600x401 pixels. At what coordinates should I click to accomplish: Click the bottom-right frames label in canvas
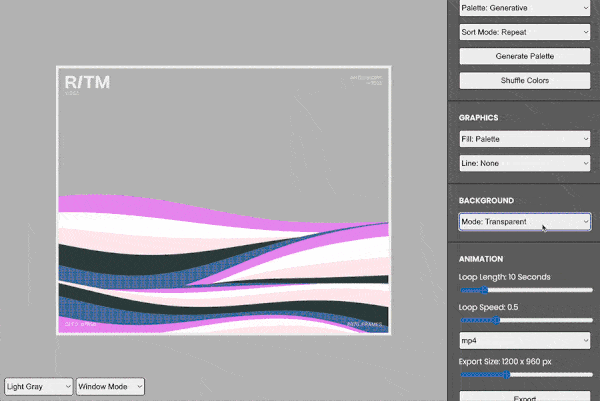(364, 326)
